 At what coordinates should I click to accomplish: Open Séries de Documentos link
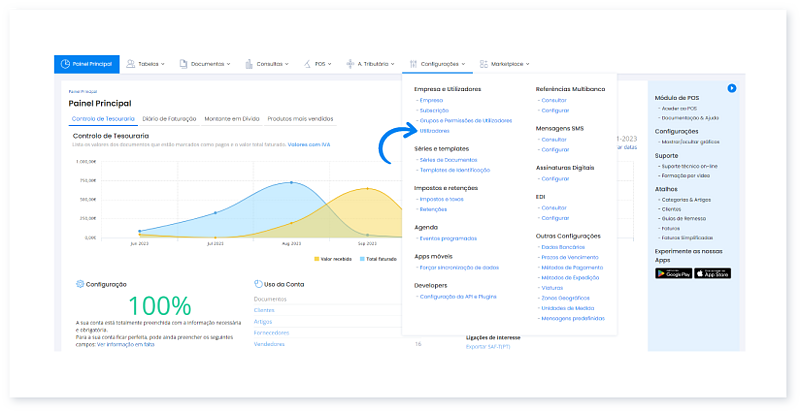pyautogui.click(x=449, y=159)
